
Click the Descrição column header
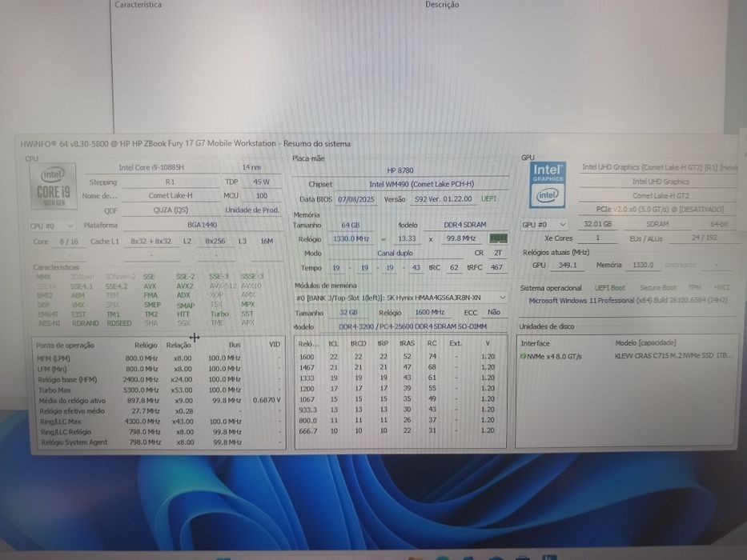pos(442,5)
